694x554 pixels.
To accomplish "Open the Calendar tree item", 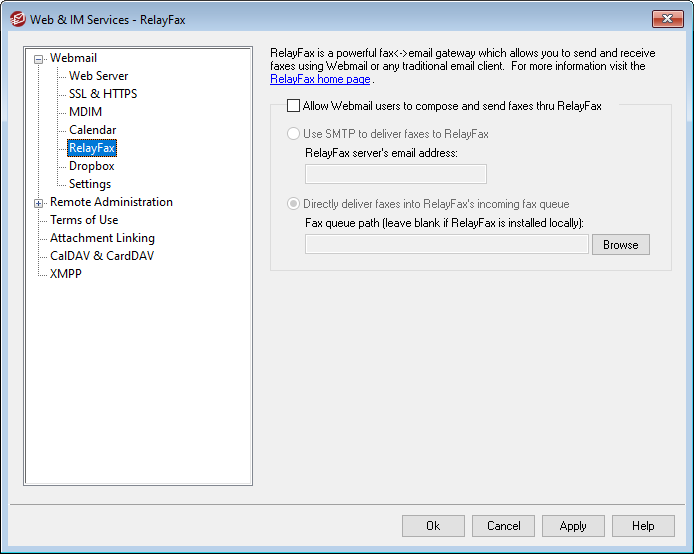I will 92,130.
